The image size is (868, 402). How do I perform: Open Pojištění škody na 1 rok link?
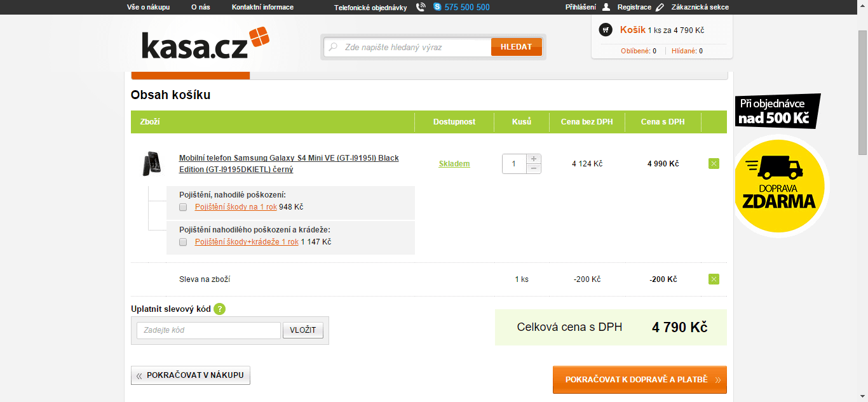point(236,207)
